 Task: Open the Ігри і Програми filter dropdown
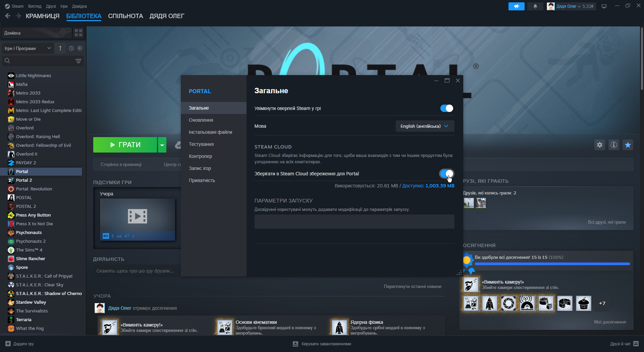coord(28,48)
